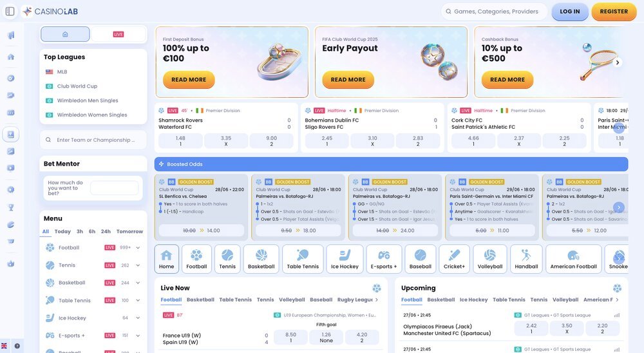Focus Bet Mentor amount input

pyautogui.click(x=114, y=188)
